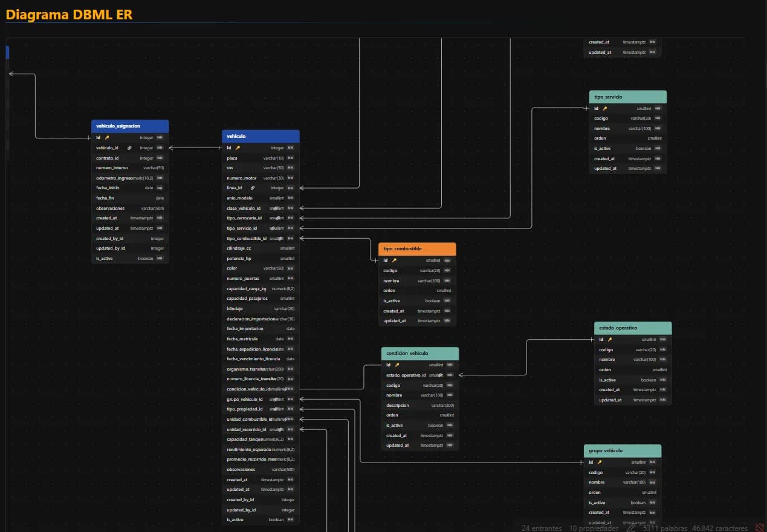
Task: Click the capacidad_pasajeros row
Action: coord(261,299)
